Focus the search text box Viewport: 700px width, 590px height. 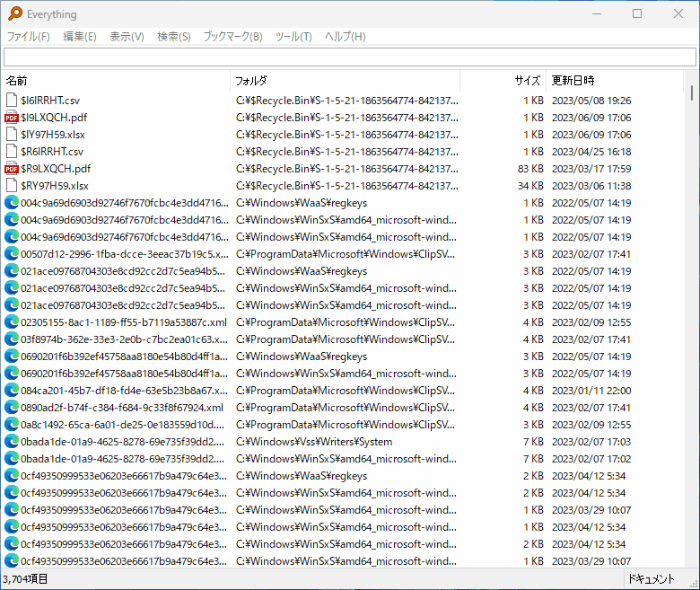pyautogui.click(x=350, y=57)
